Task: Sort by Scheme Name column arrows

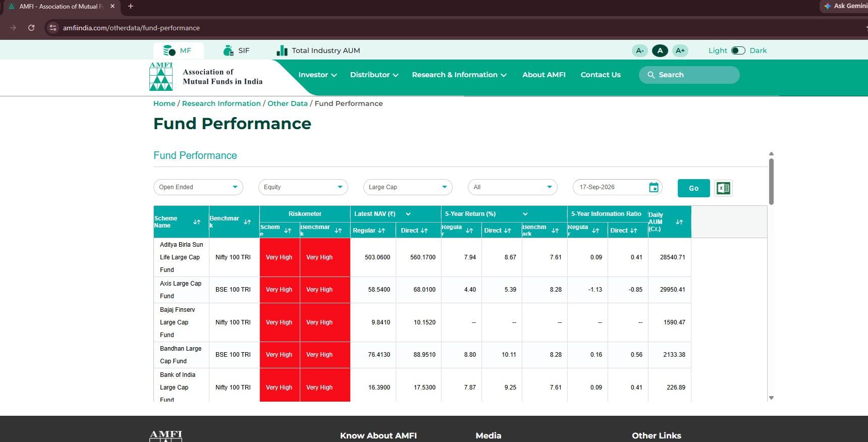Action: pos(197,222)
